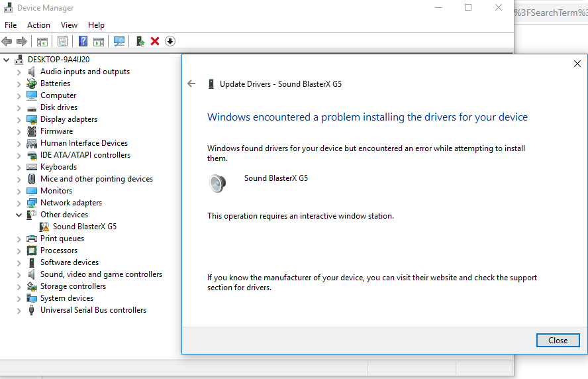
Task: Click the Forward arrow toolbar icon
Action: coord(22,41)
